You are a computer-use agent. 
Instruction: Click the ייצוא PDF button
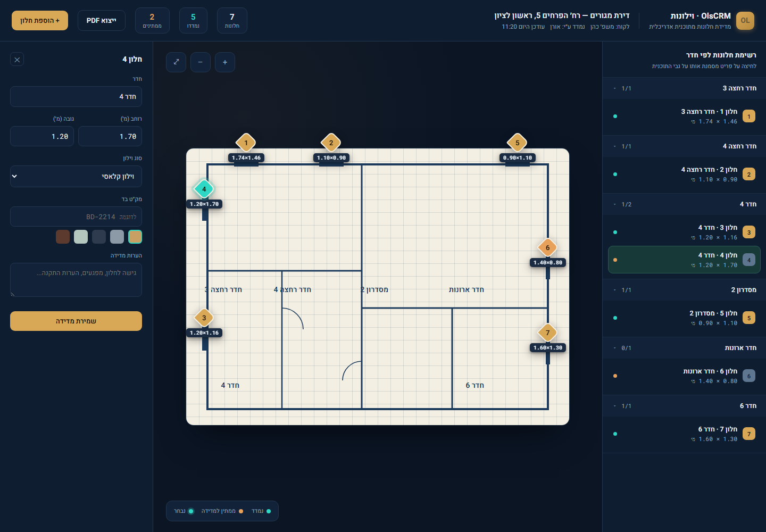point(101,21)
